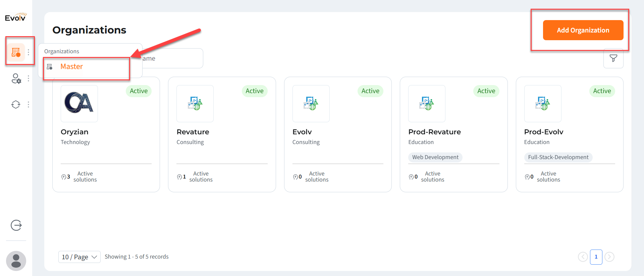Click Consulting category under Revature

pyautogui.click(x=190, y=142)
